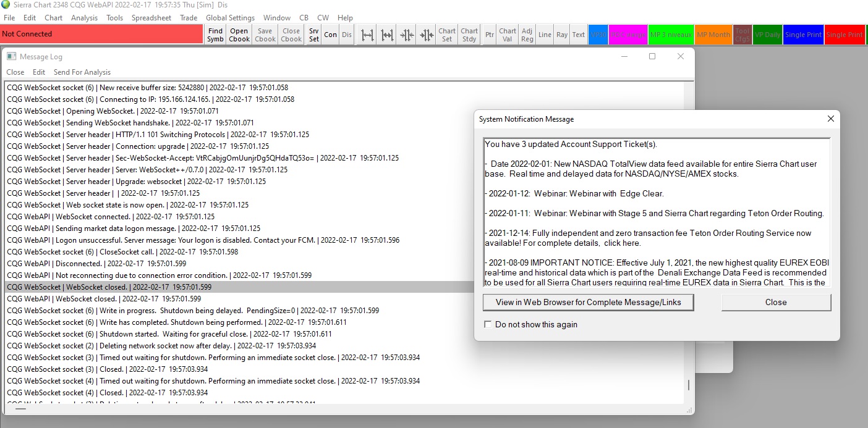Click the first compress bar spacing icon
The width and height of the screenshot is (868, 428).
point(407,35)
